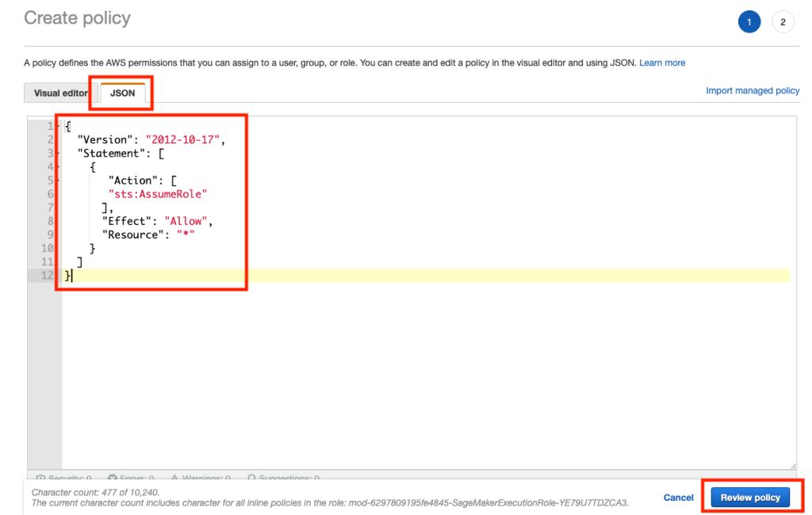Click inside the "Resource": "*" line
Screen dimensions: 812x515
(148, 235)
